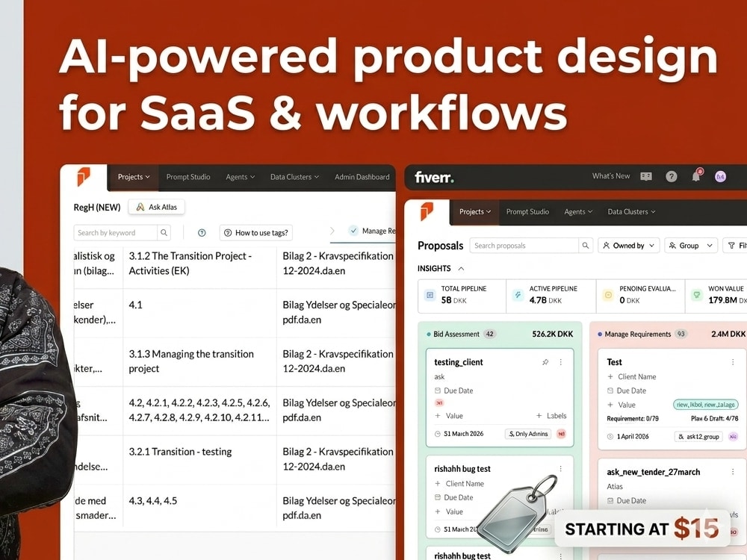
Task: Click the Pending Evaluation metric icon
Action: (608, 295)
